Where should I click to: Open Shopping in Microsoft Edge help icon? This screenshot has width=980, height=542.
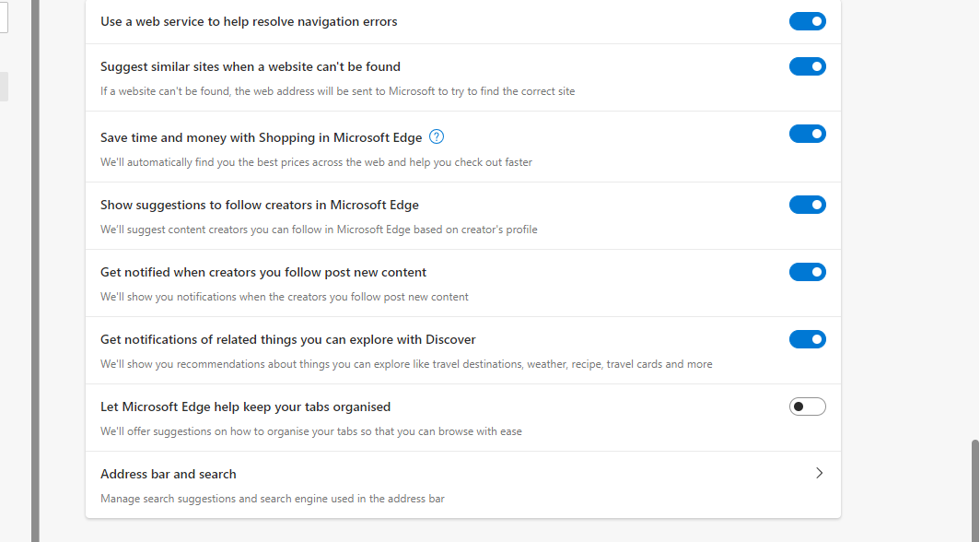coord(437,137)
